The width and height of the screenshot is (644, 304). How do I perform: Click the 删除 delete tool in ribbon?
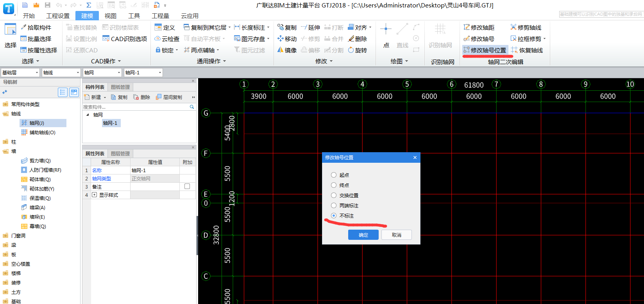tap(358, 39)
